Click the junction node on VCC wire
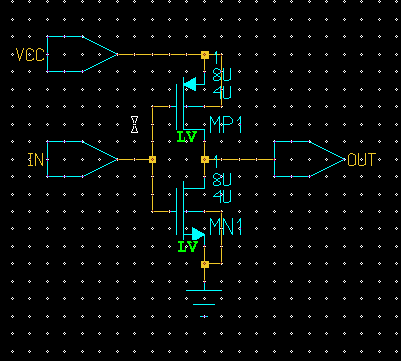The height and width of the screenshot is (361, 401). [205, 55]
